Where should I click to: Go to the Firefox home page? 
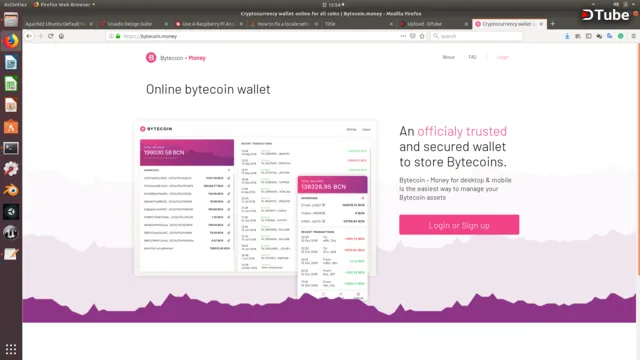(61, 36)
